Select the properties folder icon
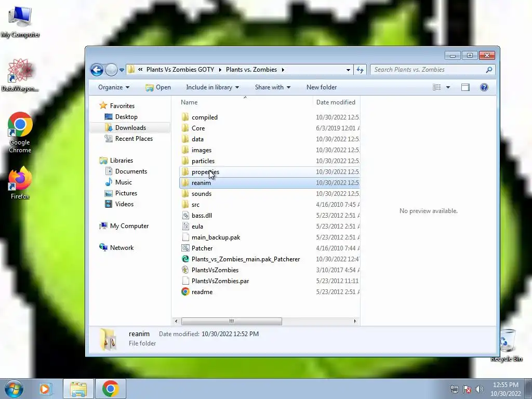Viewport: 532px width, 399px height. point(185,171)
